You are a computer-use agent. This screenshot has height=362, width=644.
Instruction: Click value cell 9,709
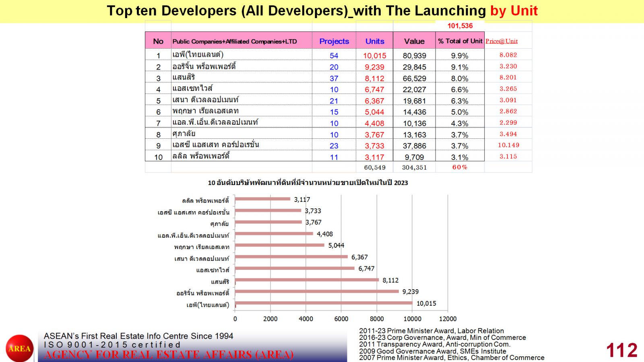[415, 157]
